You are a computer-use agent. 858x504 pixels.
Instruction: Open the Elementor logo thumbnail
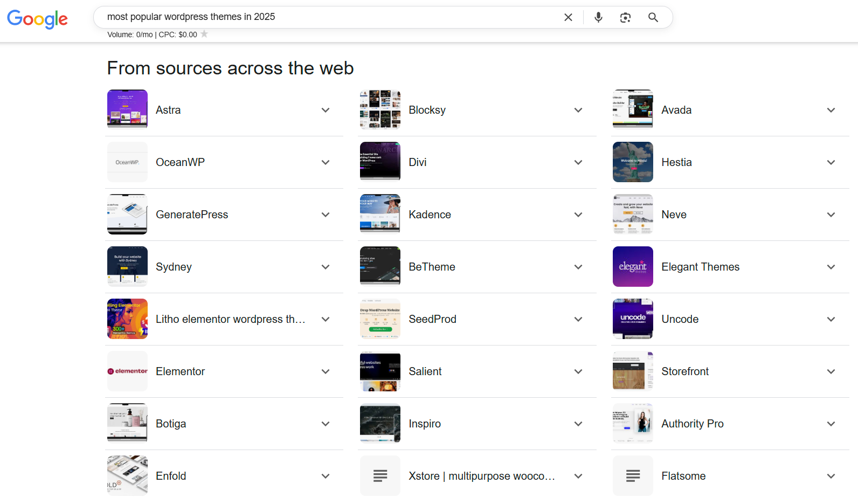click(x=127, y=371)
